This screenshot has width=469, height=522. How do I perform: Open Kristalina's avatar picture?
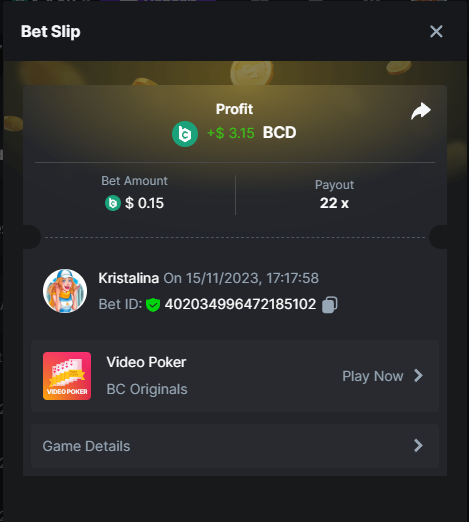point(65,291)
